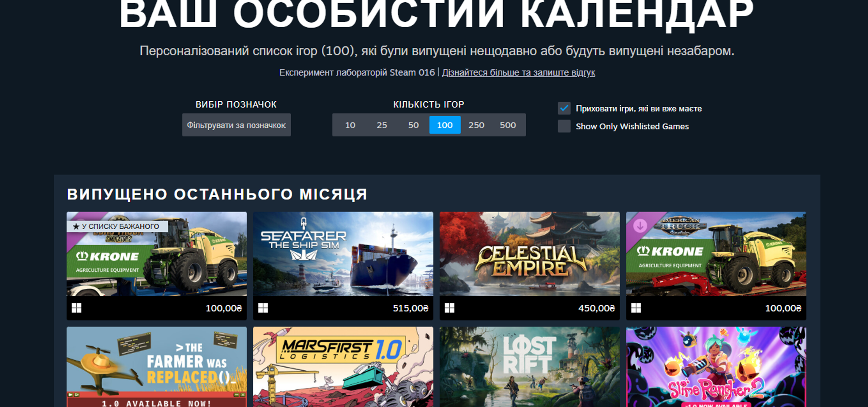Select the active 100 games option
The width and height of the screenshot is (868, 407).
pos(445,125)
